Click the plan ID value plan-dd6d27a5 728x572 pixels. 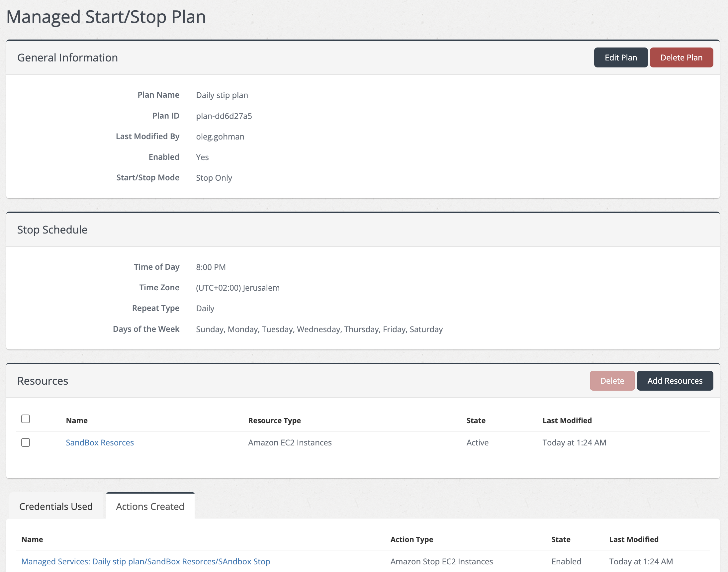[x=224, y=116]
